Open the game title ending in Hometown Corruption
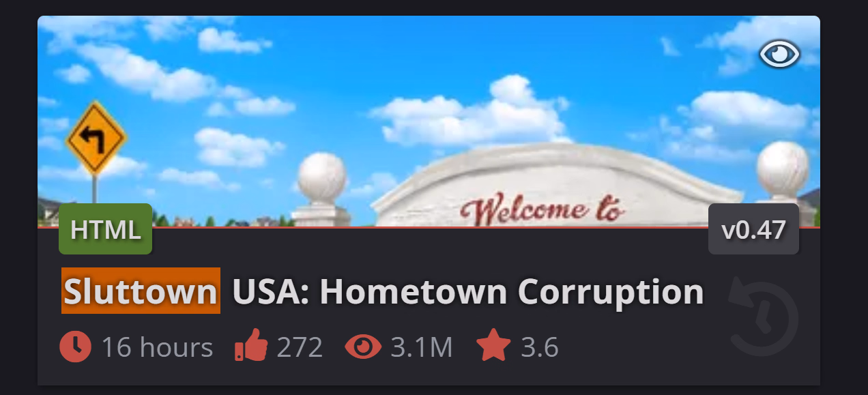 [x=383, y=291]
